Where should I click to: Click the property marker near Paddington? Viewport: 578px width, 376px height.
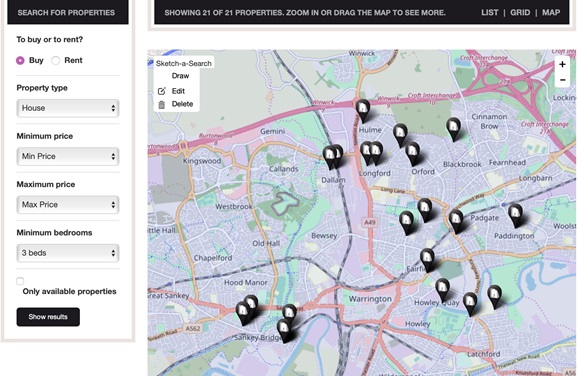[515, 215]
